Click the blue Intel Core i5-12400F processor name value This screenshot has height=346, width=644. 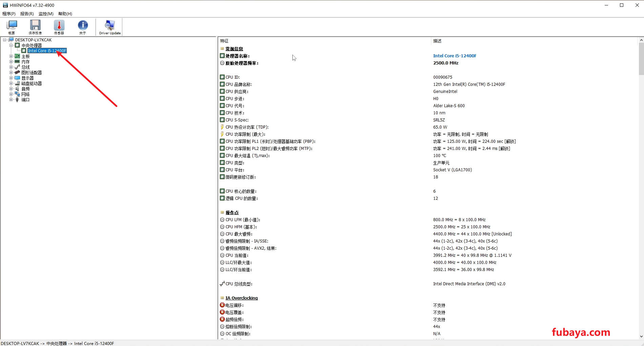coord(455,56)
